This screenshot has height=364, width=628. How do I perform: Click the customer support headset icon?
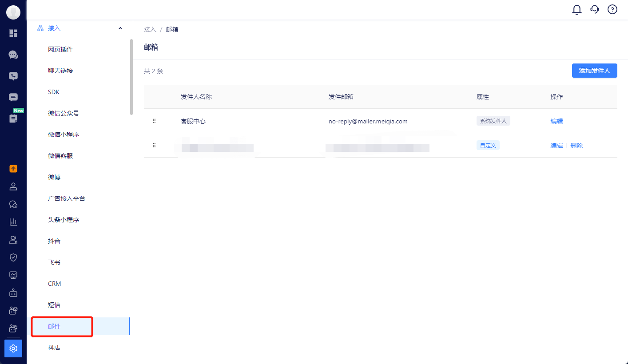(x=595, y=9)
